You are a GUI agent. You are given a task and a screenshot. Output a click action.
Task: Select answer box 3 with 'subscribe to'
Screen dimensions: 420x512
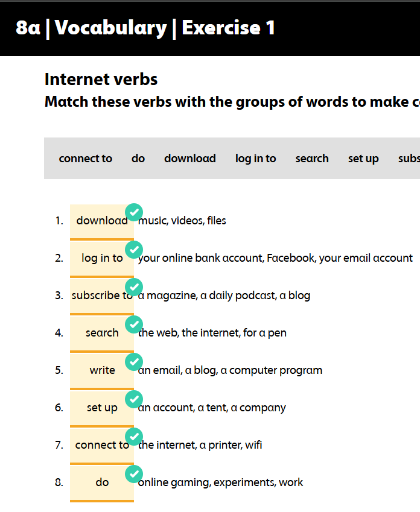point(101,296)
